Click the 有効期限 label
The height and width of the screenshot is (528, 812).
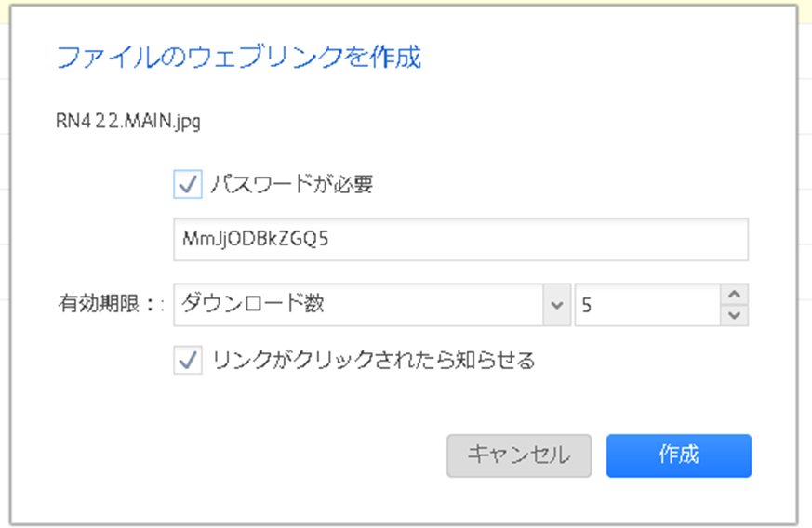(x=99, y=303)
